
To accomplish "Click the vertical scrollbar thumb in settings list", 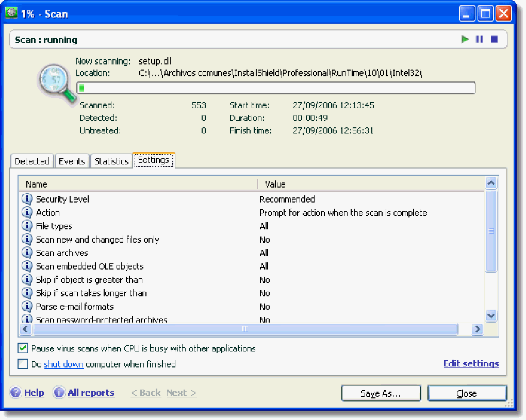I will tap(491, 231).
